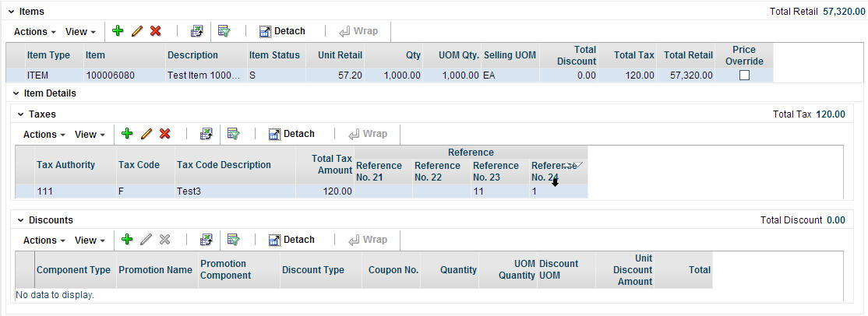Click the Query by Example icon in Items toolbar
This screenshot has height=316, width=868.
(224, 31)
